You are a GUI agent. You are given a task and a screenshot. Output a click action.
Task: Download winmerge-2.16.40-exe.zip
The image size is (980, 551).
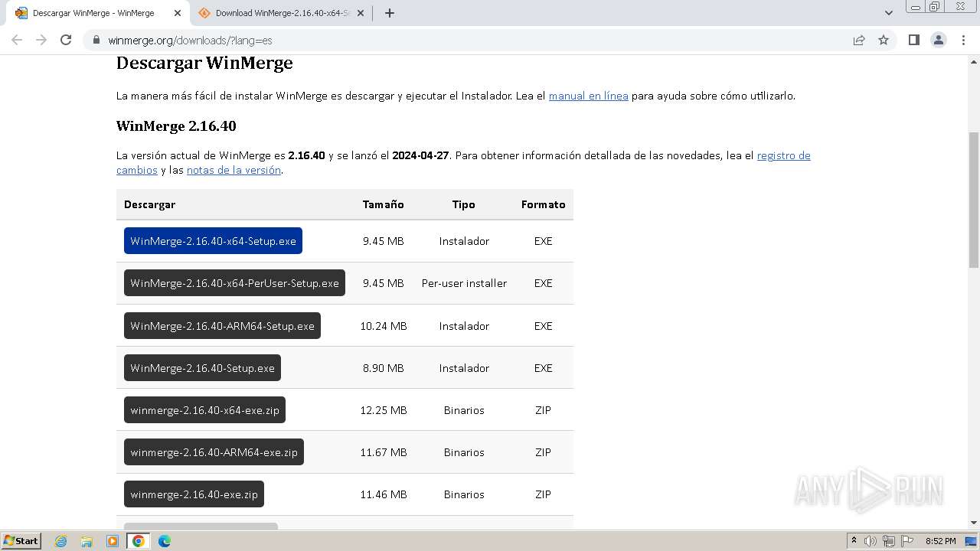point(194,494)
